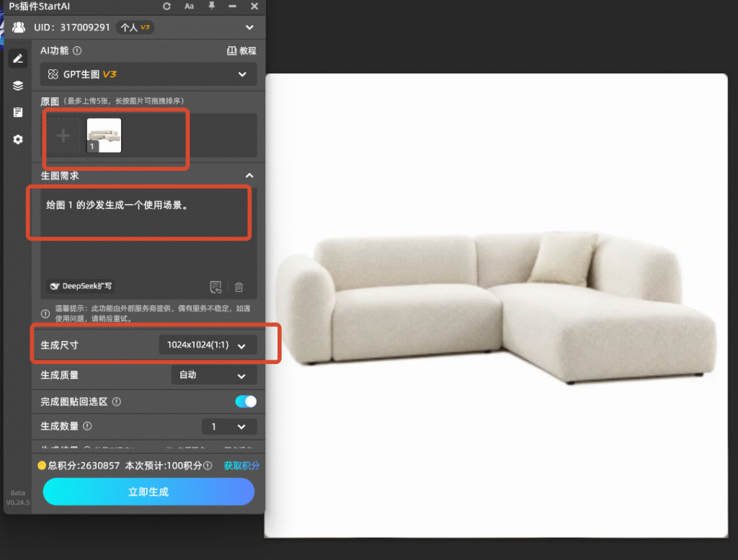This screenshot has height=560, width=738.
Task: Collapse the 生图需求 section
Action: click(x=249, y=176)
